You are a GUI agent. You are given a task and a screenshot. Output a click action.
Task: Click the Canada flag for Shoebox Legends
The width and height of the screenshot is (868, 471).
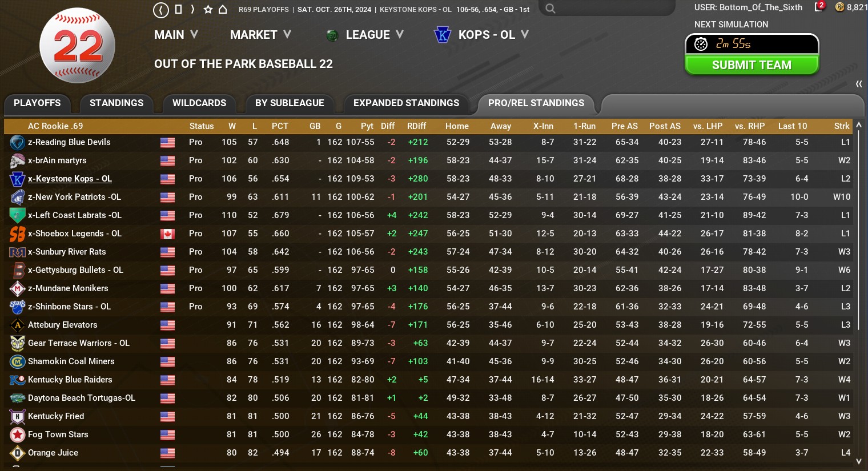tap(167, 234)
